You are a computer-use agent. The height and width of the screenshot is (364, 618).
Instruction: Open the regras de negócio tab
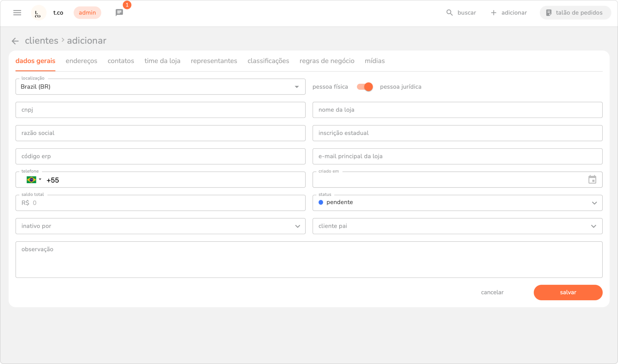327,61
